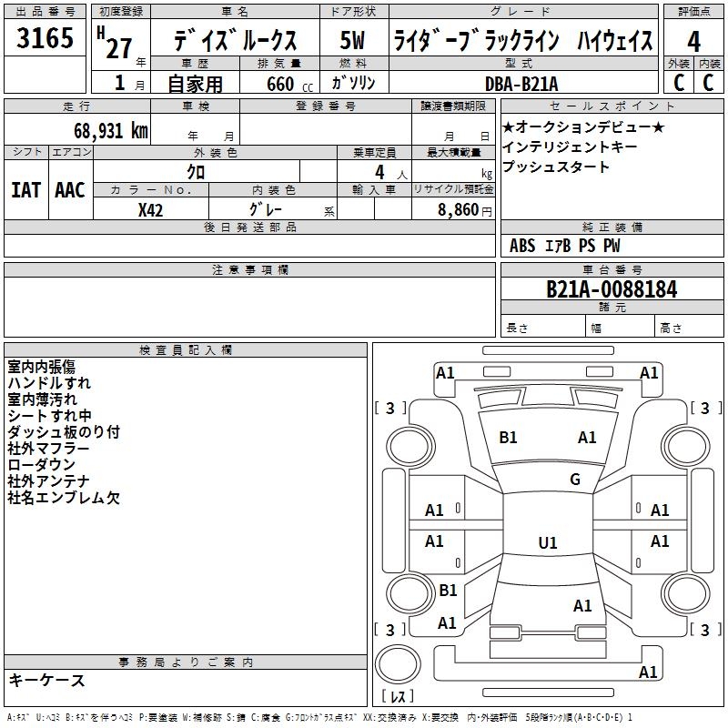728x728 pixels.
Task: Click the B1 mark on the hood
Action: [x=508, y=438]
